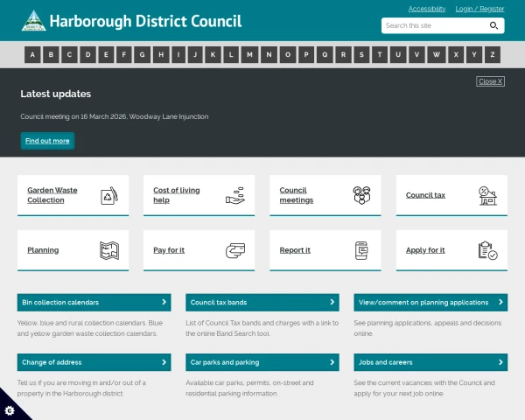Image resolution: width=525 pixels, height=420 pixels.
Task: Open Jobs and careers label
Action: coord(385,362)
